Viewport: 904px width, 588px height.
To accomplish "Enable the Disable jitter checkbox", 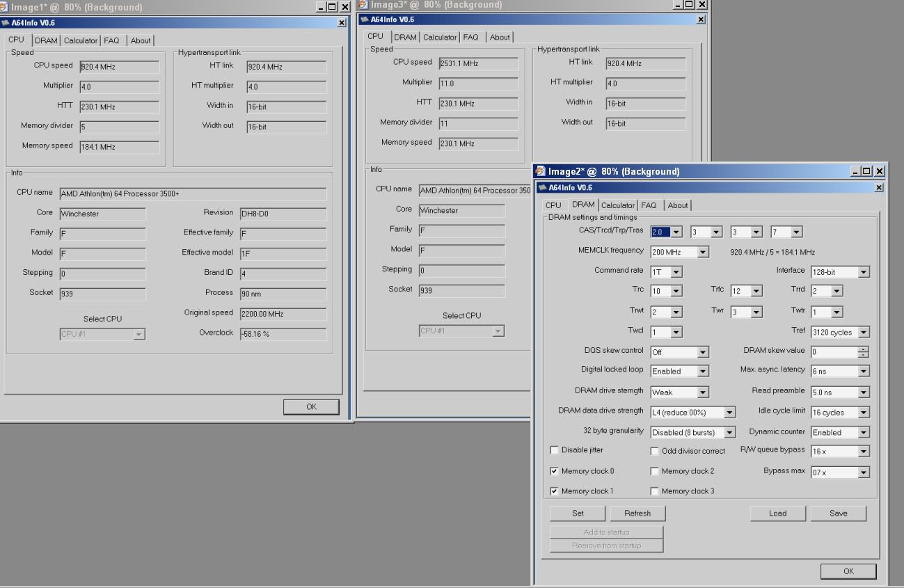I will click(x=555, y=450).
